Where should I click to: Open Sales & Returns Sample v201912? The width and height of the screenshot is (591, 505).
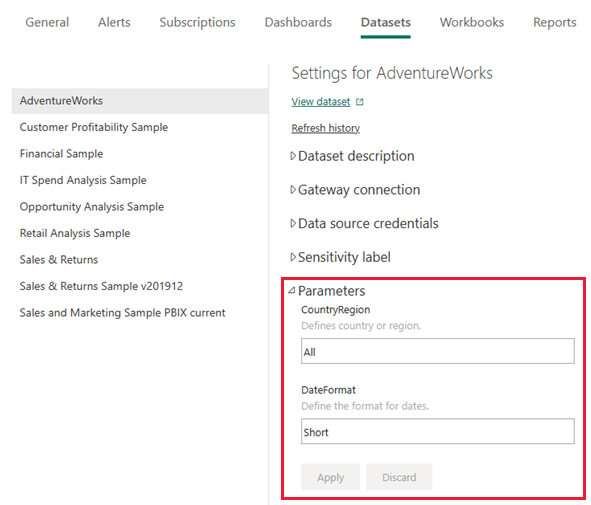[x=101, y=286]
